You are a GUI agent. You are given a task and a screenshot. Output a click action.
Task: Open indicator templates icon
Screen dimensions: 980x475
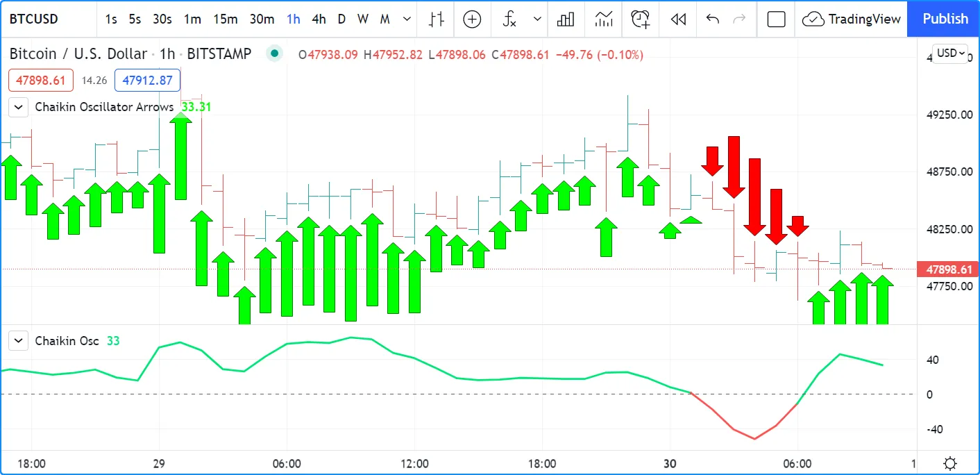(x=603, y=19)
